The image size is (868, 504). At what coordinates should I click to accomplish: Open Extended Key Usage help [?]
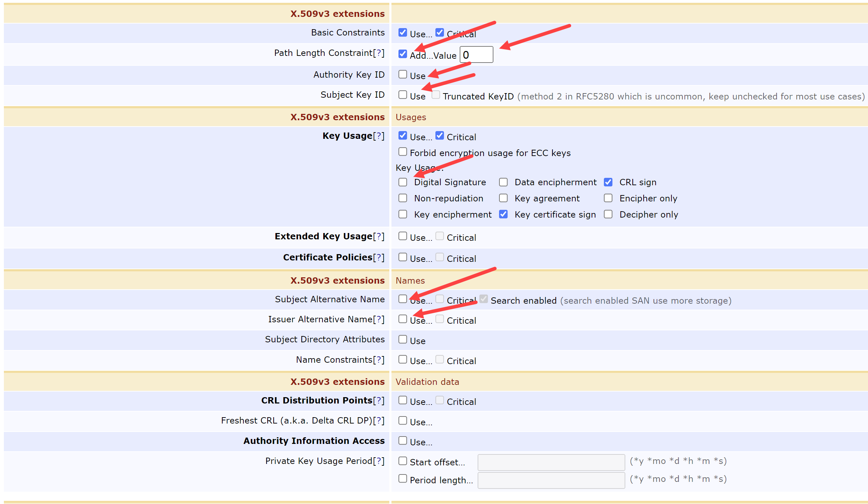pos(379,236)
